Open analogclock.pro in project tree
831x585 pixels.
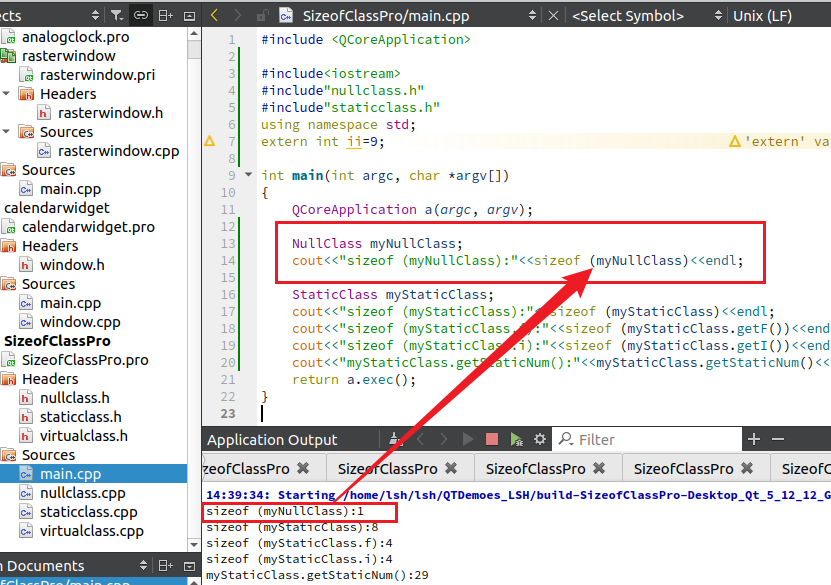pos(76,37)
